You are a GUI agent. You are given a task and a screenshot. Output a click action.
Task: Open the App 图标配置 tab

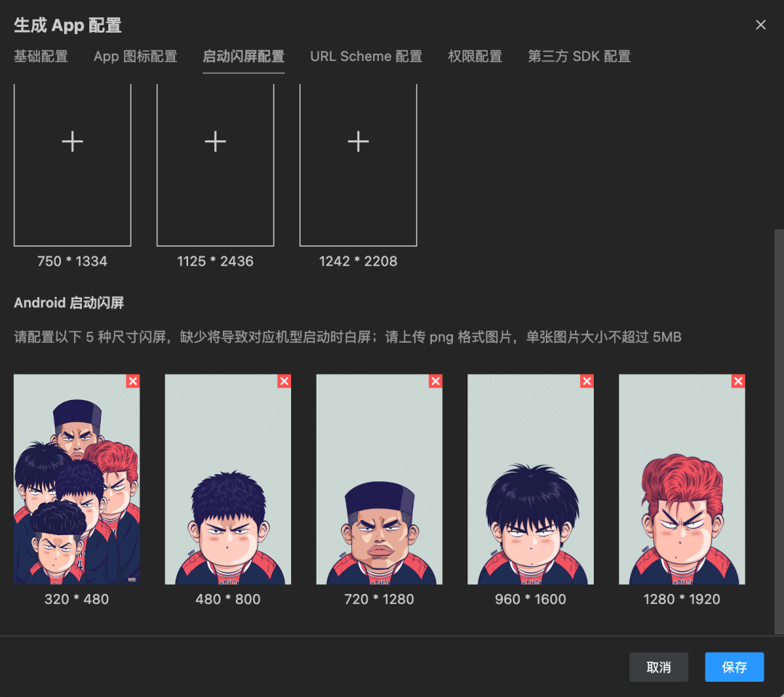pos(135,56)
